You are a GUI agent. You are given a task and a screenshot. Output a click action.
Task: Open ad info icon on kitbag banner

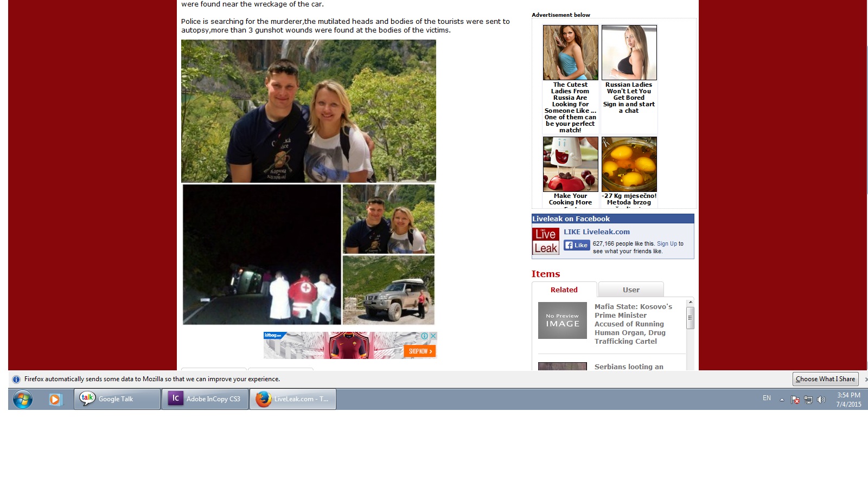(x=425, y=336)
